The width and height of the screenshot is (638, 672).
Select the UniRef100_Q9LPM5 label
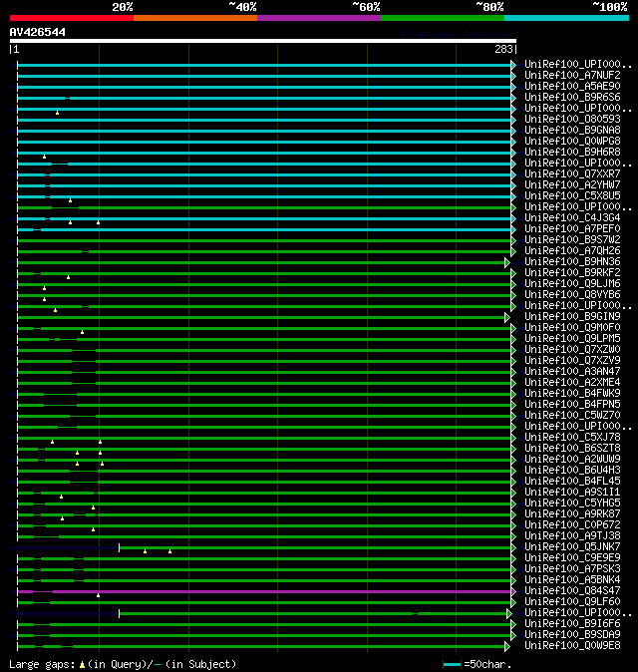tap(572, 339)
